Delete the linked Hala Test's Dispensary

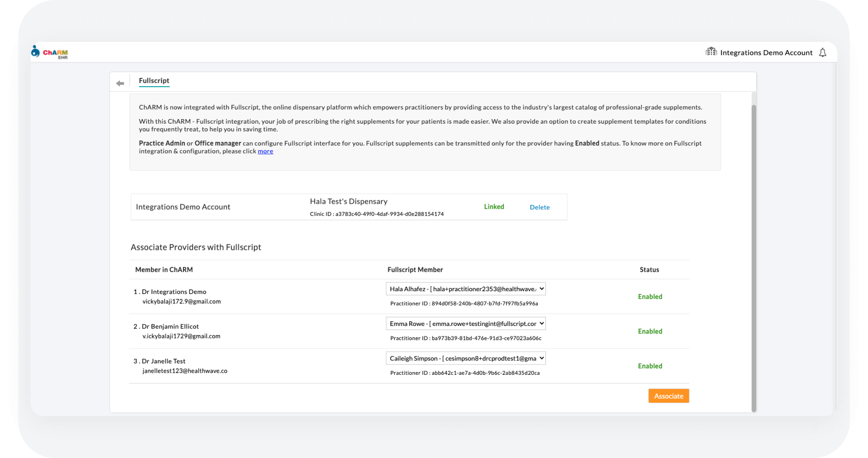[539, 207]
